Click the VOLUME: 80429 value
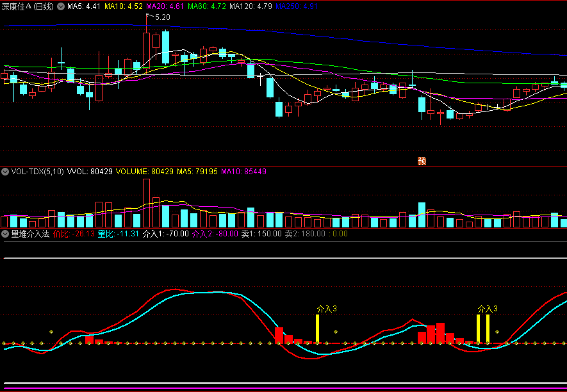The image size is (567, 392). (x=144, y=172)
